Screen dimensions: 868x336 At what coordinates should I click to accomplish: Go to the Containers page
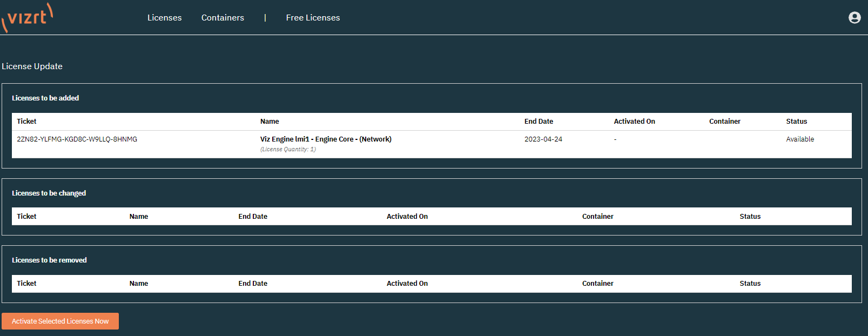point(223,18)
